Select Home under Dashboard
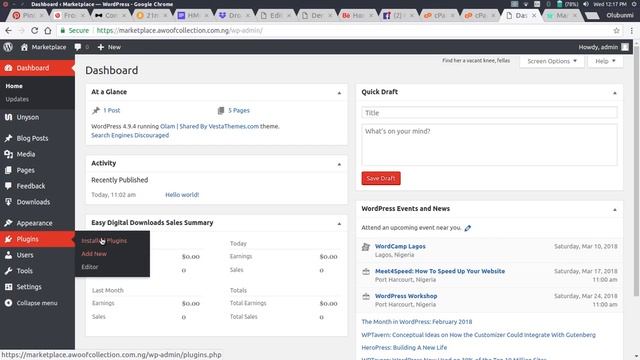640x360 pixels. (14, 86)
